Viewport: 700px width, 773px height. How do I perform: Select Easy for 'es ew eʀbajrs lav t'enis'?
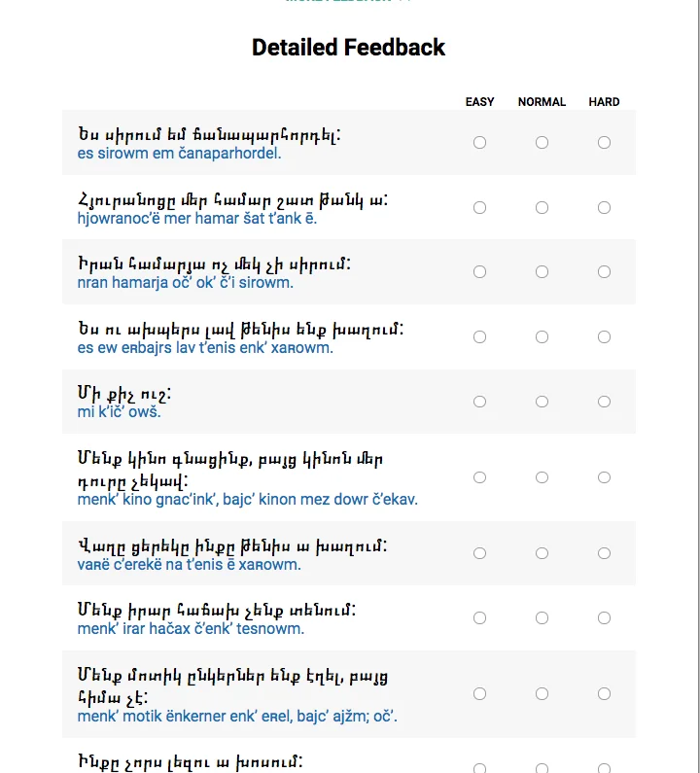coord(479,336)
